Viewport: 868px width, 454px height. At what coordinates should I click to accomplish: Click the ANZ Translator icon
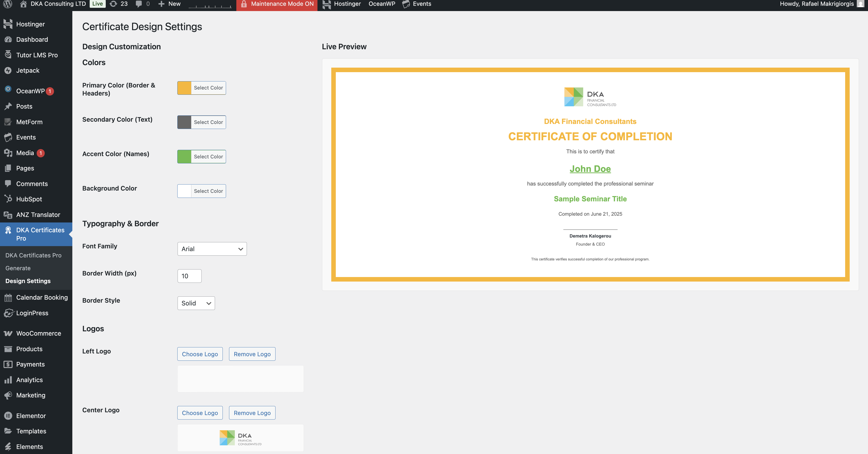pyautogui.click(x=8, y=214)
